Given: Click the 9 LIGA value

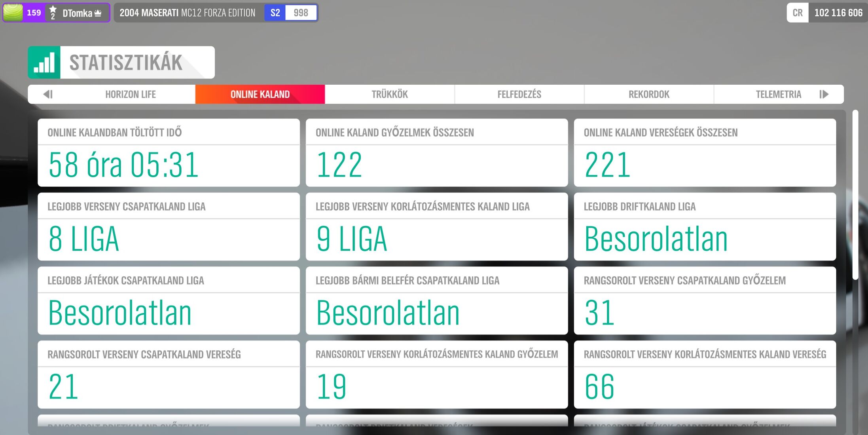Looking at the screenshot, I should click(352, 239).
